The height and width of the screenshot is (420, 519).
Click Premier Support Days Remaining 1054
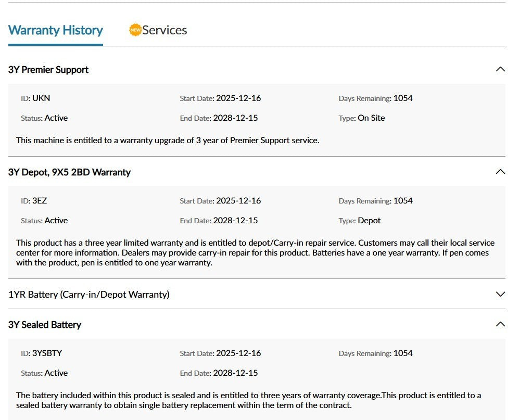tap(403, 98)
